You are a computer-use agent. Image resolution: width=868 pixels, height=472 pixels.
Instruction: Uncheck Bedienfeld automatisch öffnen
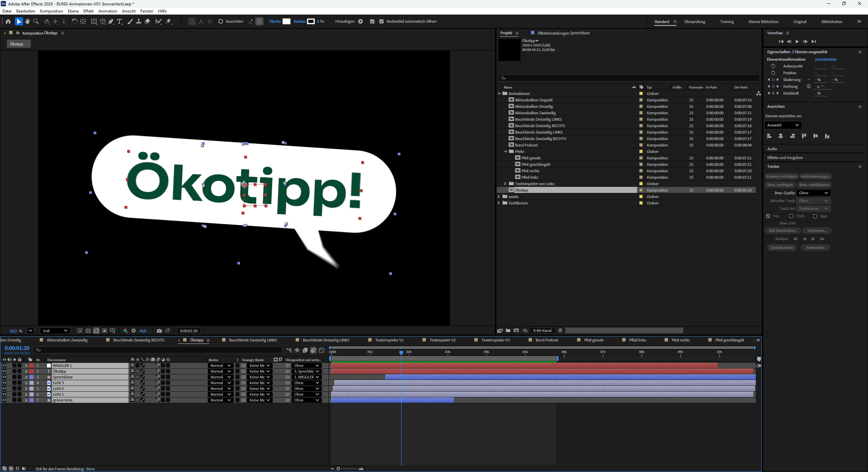(x=381, y=21)
